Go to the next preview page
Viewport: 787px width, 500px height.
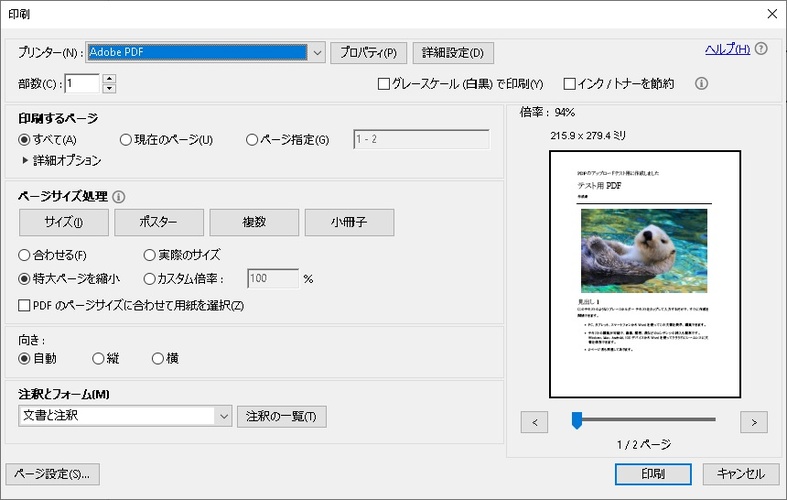coord(753,422)
